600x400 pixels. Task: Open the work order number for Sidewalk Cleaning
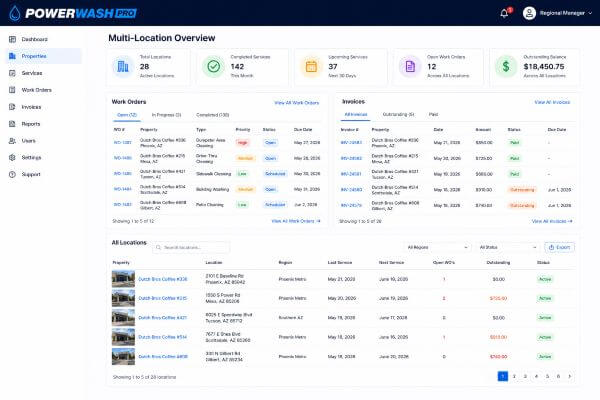(123, 173)
